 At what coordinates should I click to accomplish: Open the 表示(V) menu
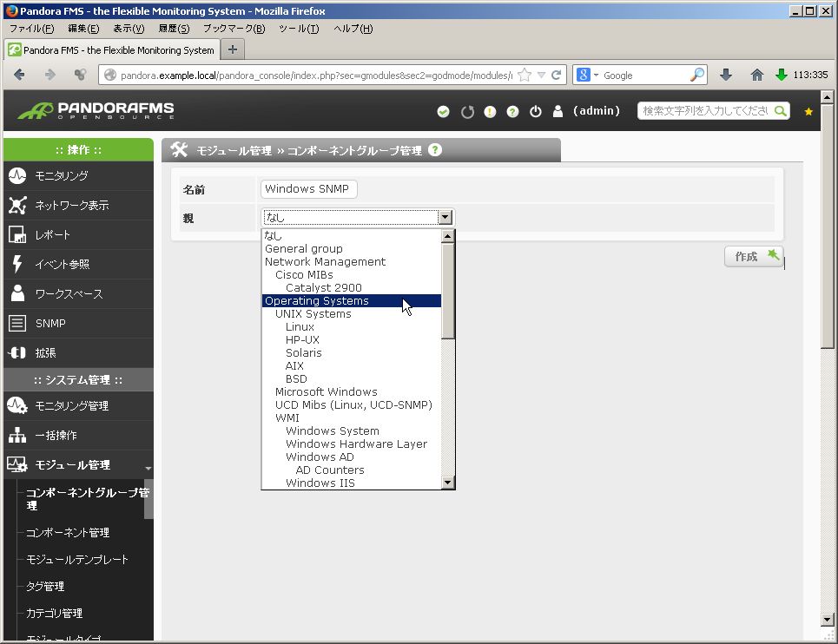coord(129,29)
